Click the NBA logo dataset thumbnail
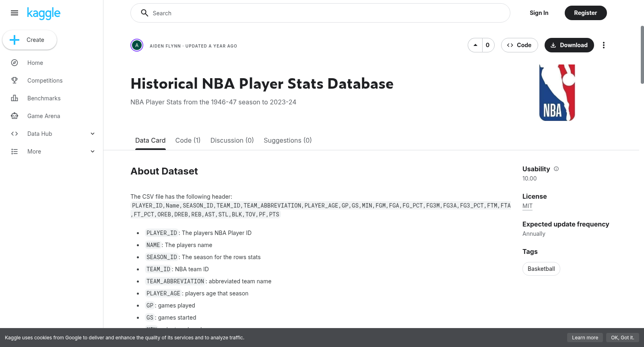This screenshot has height=347, width=644. point(557,93)
